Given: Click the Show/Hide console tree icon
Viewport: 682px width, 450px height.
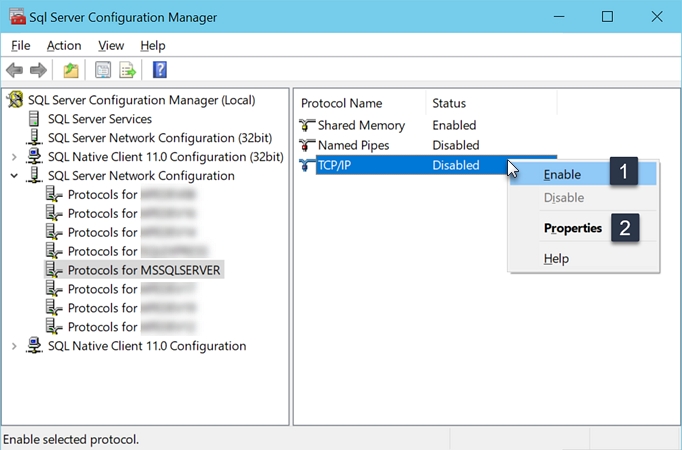Looking at the screenshot, I should 102,70.
